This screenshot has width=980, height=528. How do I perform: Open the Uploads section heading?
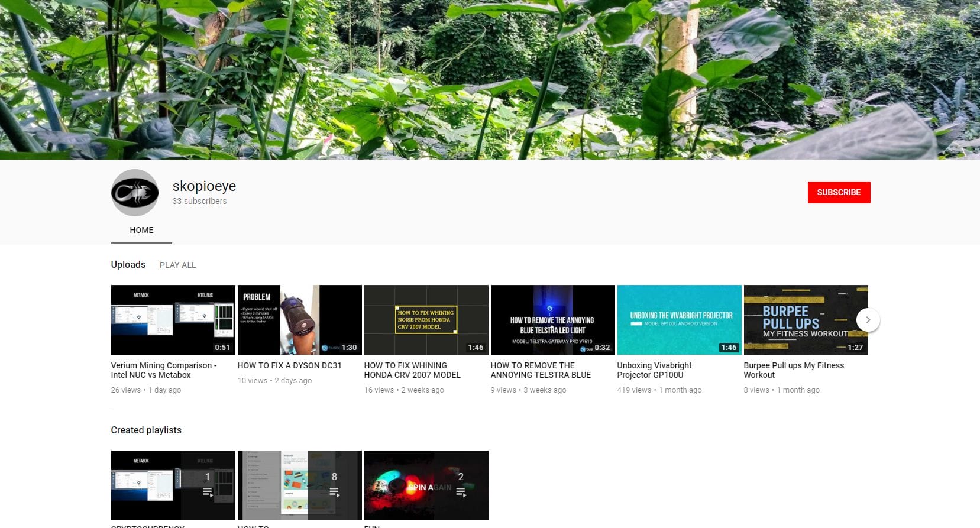point(128,264)
